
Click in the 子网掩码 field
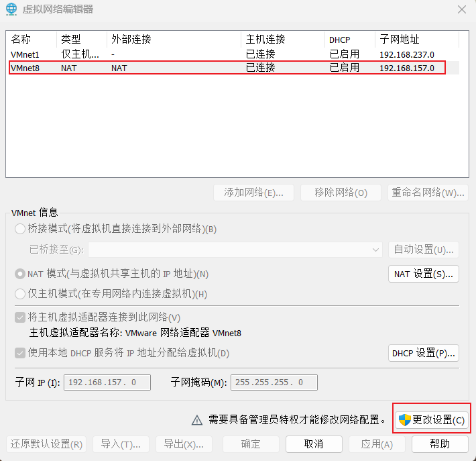[274, 382]
